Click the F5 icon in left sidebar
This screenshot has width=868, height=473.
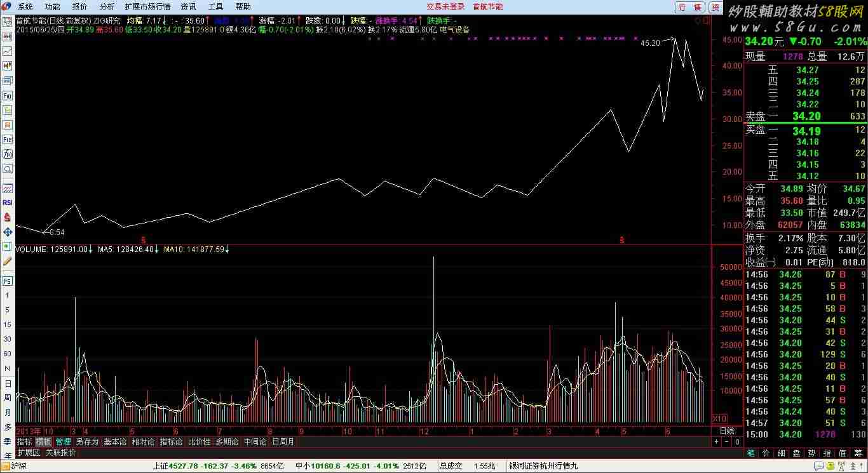click(8, 281)
